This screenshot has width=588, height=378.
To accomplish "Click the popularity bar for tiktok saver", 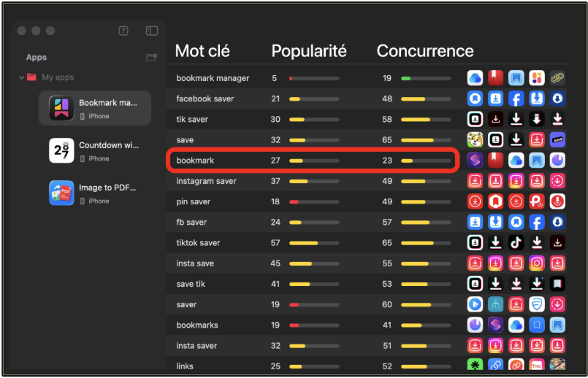I will click(314, 243).
